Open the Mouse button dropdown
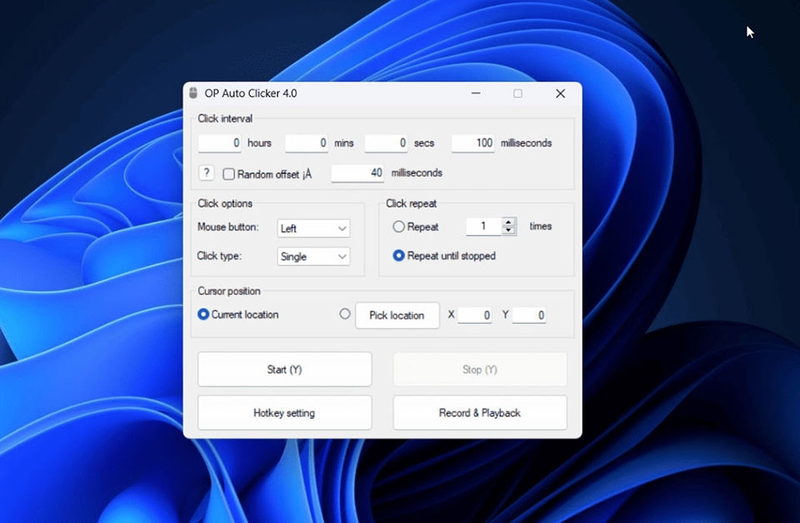 click(314, 228)
